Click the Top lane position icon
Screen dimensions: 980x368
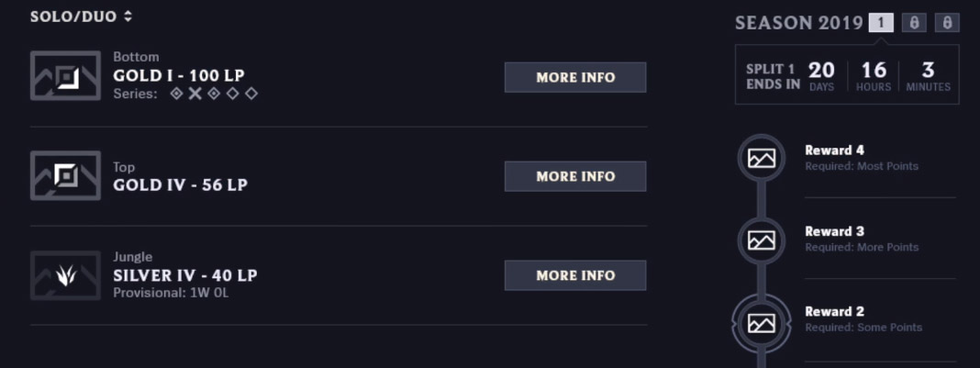(66, 175)
